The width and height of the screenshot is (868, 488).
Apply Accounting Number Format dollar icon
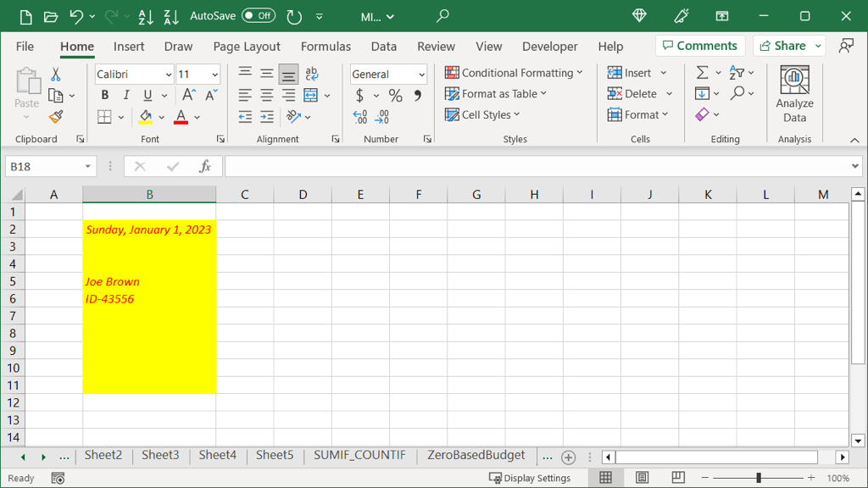coord(359,96)
